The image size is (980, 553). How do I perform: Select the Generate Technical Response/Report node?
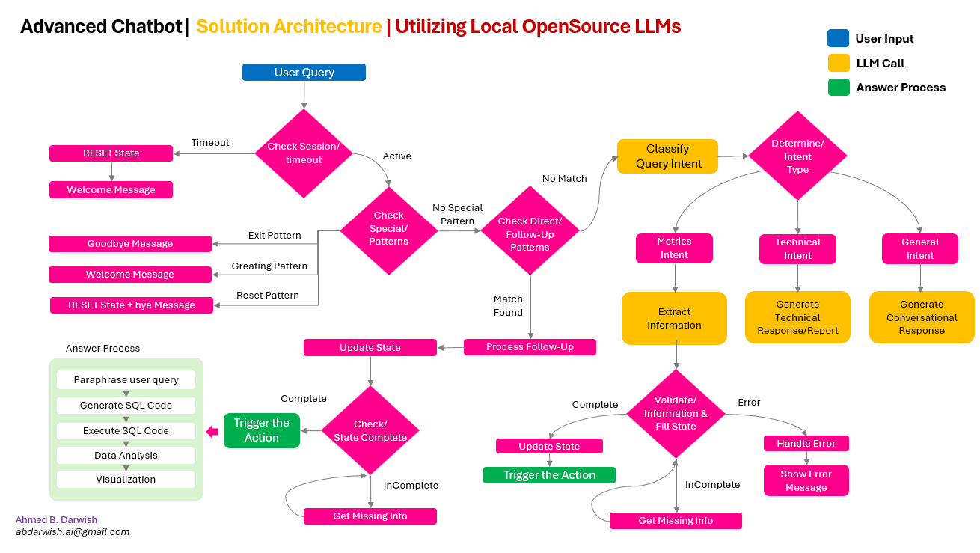coord(797,317)
